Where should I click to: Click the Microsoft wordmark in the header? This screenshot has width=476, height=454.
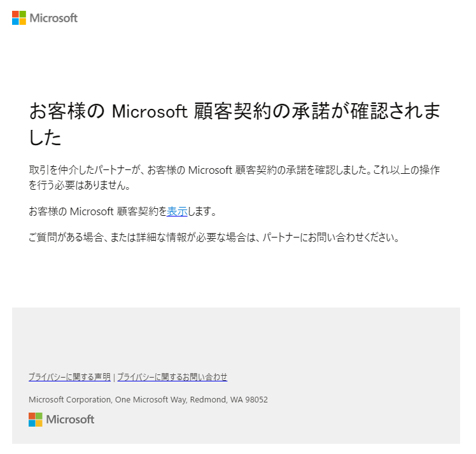pos(53,18)
